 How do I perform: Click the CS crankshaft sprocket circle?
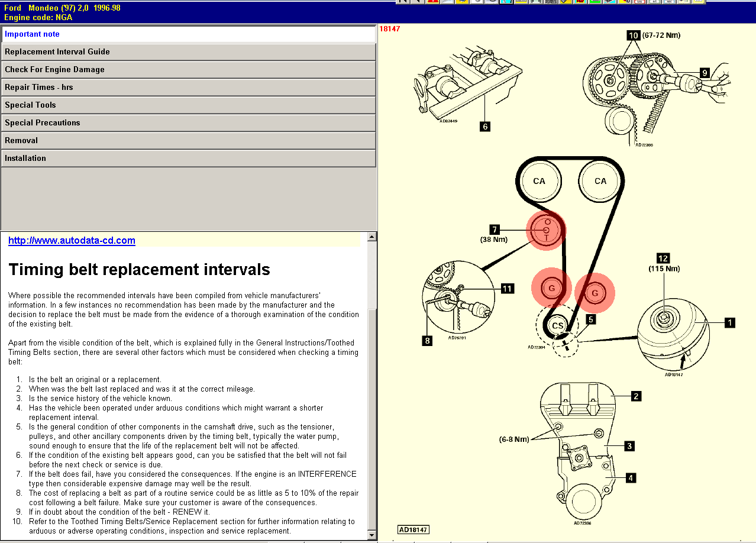coord(557,325)
